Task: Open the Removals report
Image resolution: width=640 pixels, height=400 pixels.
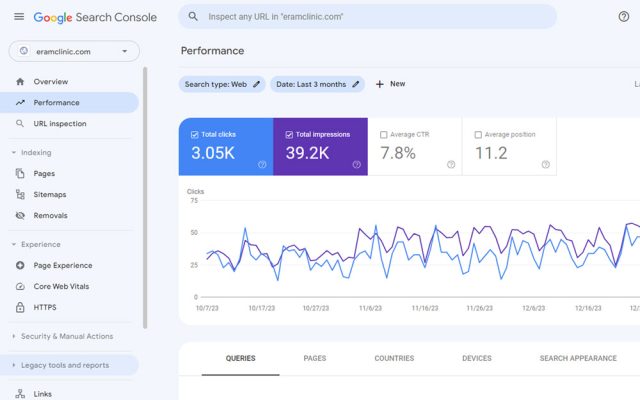Action: (x=50, y=215)
